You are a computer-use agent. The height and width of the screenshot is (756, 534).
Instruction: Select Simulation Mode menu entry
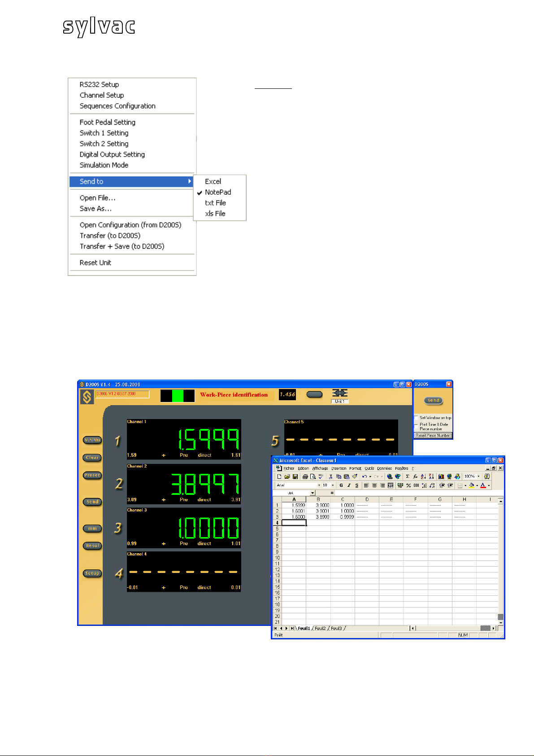point(104,165)
